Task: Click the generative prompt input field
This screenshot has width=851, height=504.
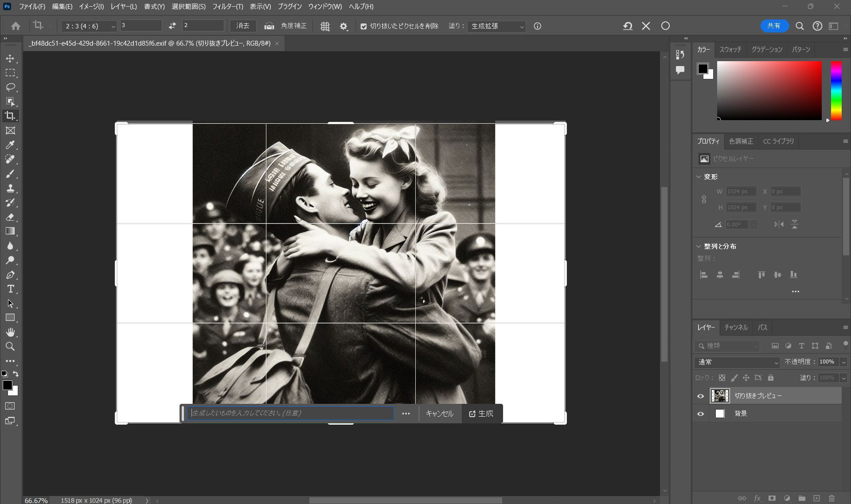Action: 290,413
